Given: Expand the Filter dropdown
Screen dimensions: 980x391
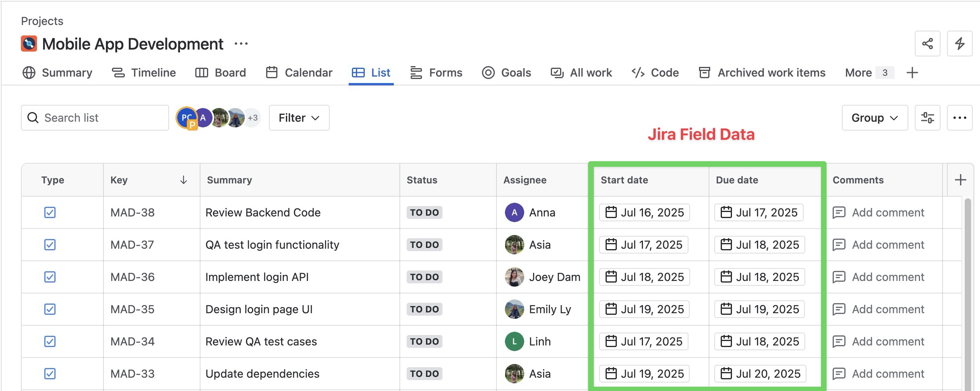Looking at the screenshot, I should coord(299,118).
